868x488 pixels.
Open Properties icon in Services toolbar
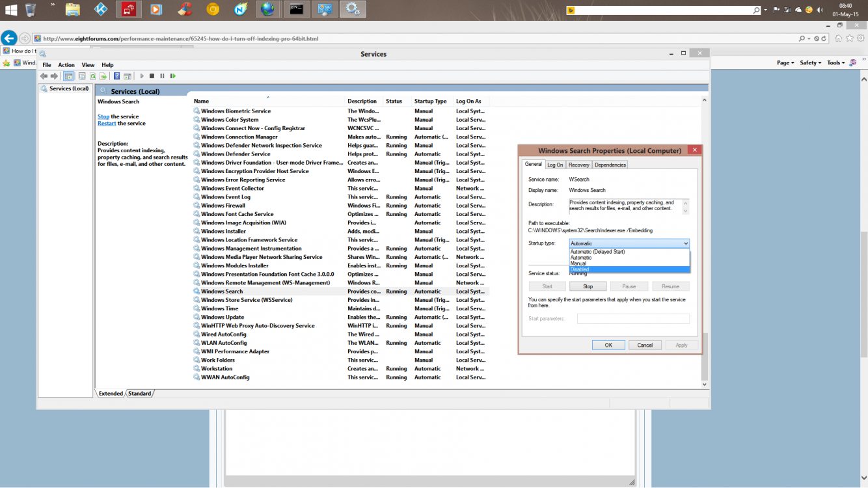point(83,76)
